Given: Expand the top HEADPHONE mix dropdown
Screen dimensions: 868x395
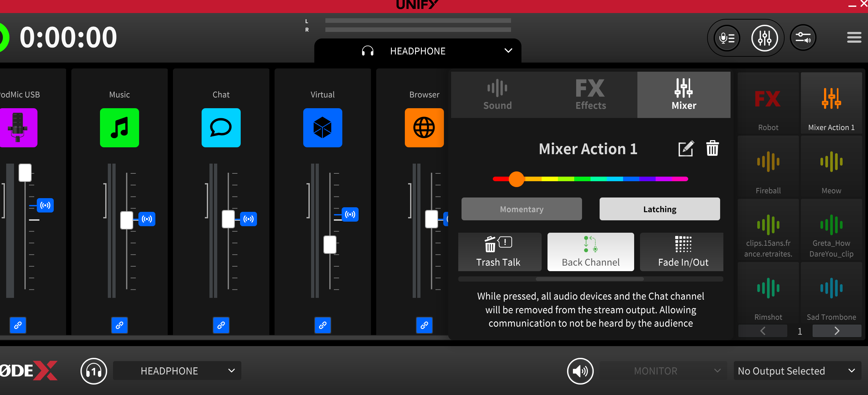Looking at the screenshot, I should point(418,51).
